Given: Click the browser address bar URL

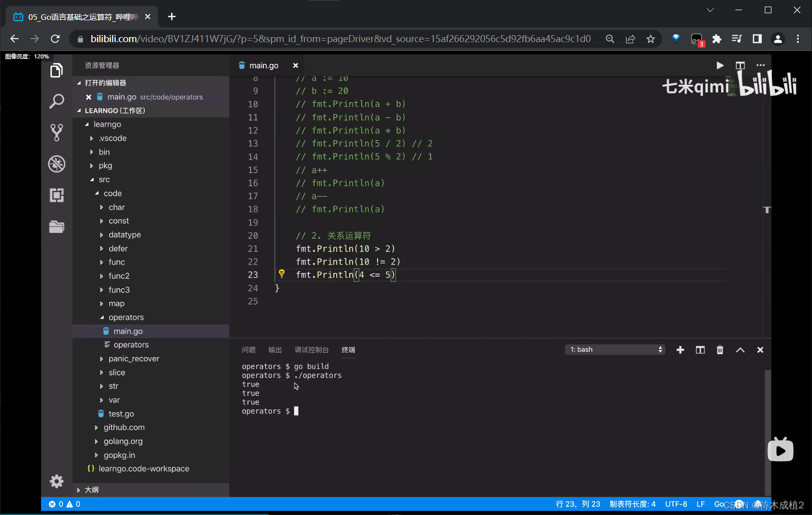Looking at the screenshot, I should click(341, 39).
